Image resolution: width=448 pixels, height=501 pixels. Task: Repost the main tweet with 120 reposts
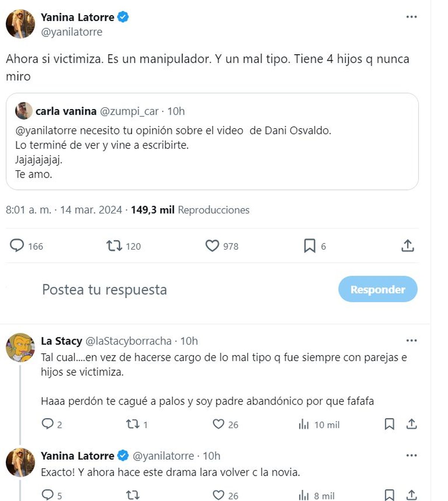114,246
